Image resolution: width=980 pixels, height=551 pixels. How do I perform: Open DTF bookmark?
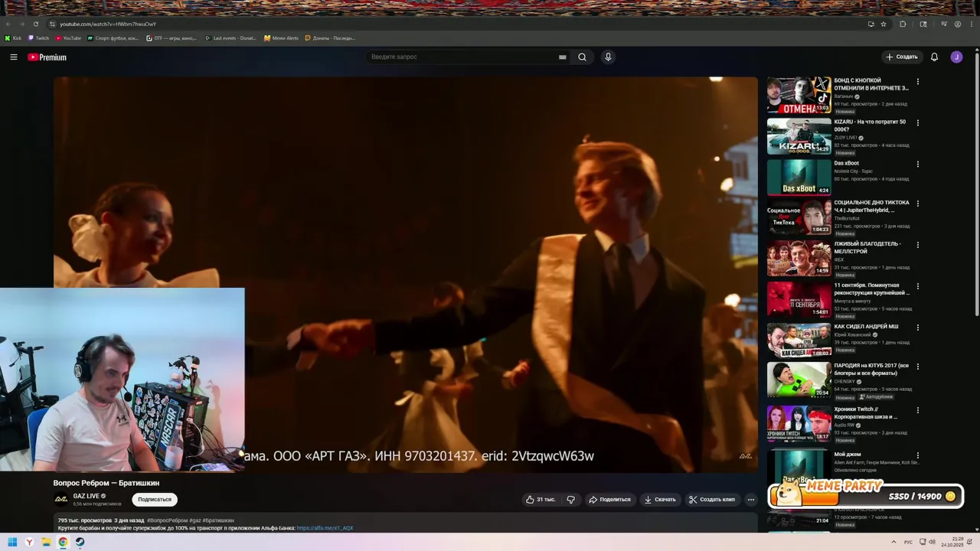(171, 37)
